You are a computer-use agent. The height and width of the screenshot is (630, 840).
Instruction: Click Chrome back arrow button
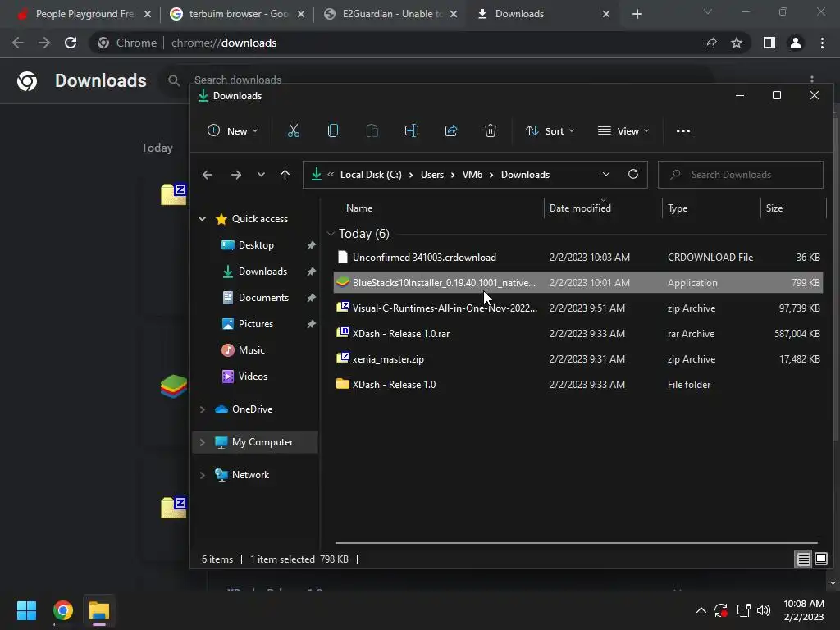click(x=18, y=43)
